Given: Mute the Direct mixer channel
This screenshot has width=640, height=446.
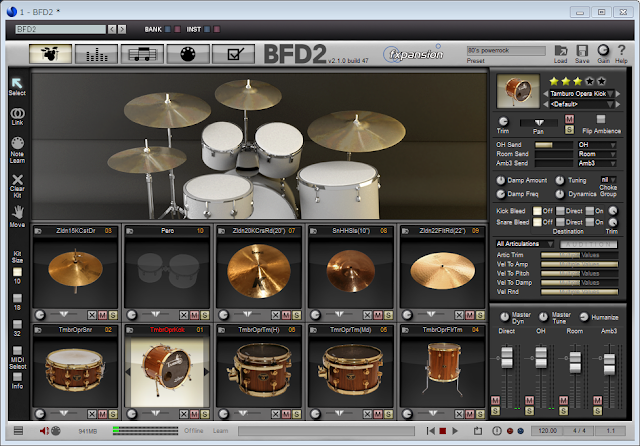Looking at the screenshot, I should point(496,400).
